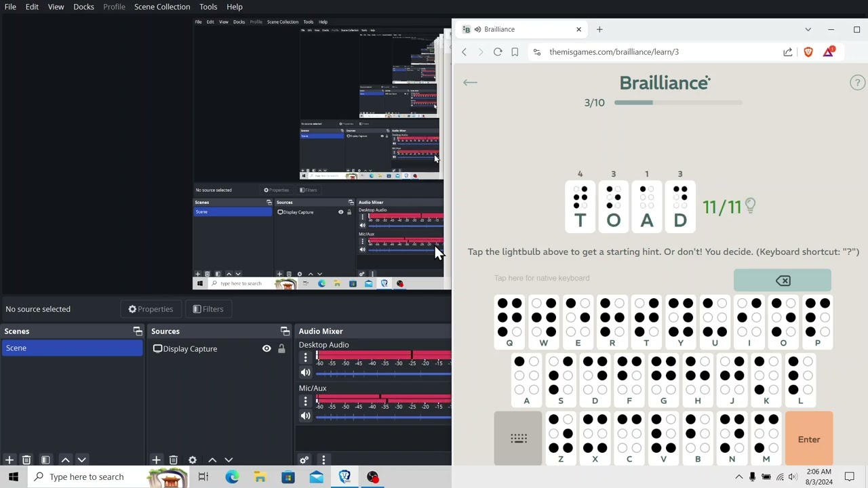Click the Filters button
The width and height of the screenshot is (868, 488).
[x=208, y=309]
